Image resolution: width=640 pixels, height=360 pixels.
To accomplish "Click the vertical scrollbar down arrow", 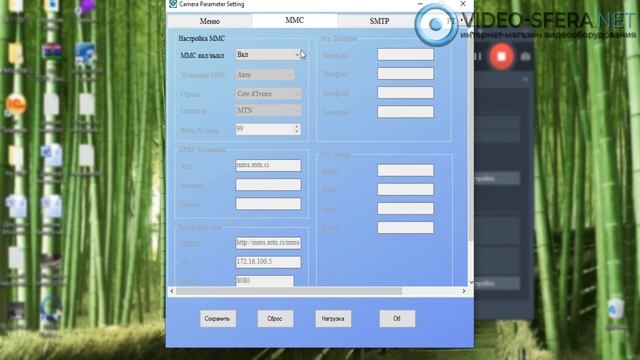I will [471, 282].
